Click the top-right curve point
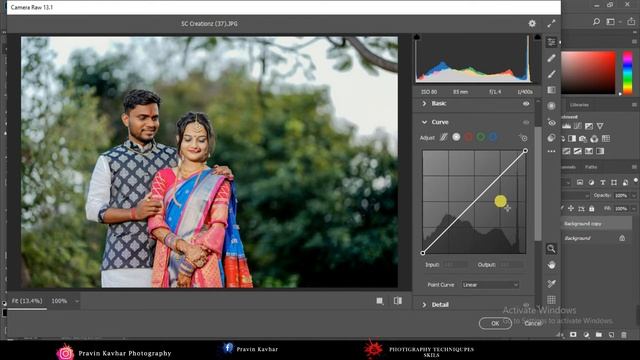The width and height of the screenshot is (640, 360). (x=525, y=151)
